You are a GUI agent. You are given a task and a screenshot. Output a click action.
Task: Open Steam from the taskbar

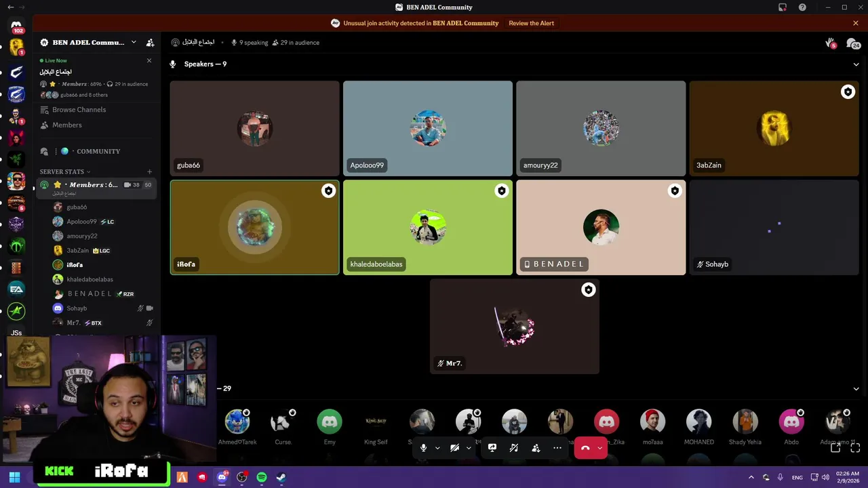pos(281,477)
